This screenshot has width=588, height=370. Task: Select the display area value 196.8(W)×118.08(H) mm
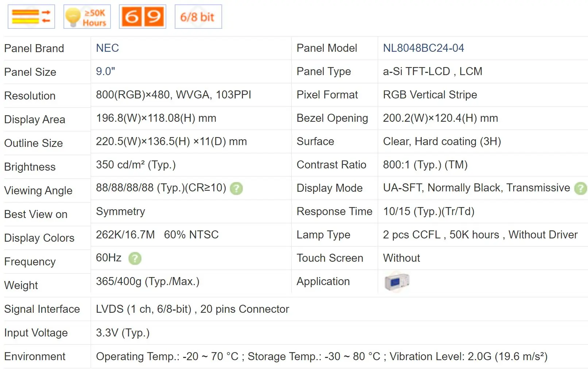[156, 118]
